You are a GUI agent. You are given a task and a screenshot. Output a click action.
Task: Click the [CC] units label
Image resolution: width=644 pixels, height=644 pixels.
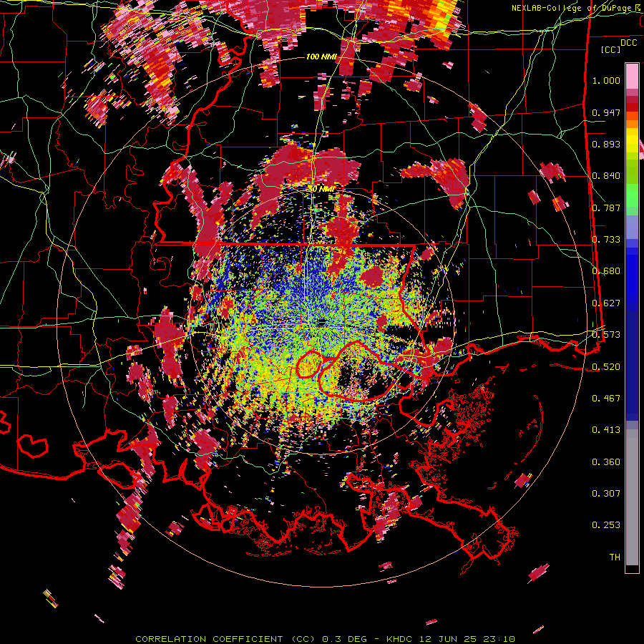pyautogui.click(x=611, y=49)
